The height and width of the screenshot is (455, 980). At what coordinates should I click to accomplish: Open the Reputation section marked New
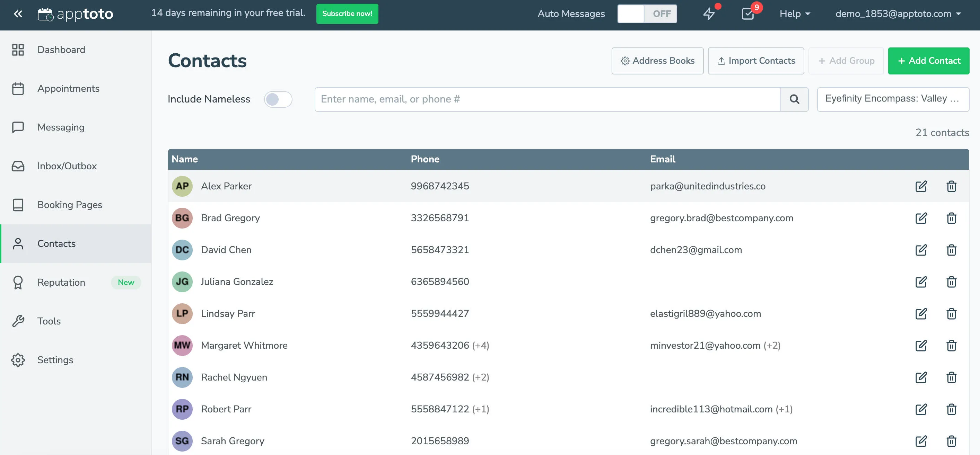click(x=61, y=282)
